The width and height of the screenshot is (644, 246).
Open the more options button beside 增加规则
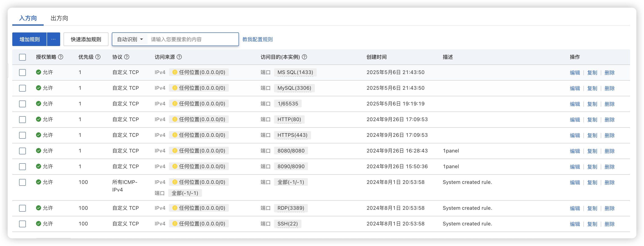click(54, 39)
